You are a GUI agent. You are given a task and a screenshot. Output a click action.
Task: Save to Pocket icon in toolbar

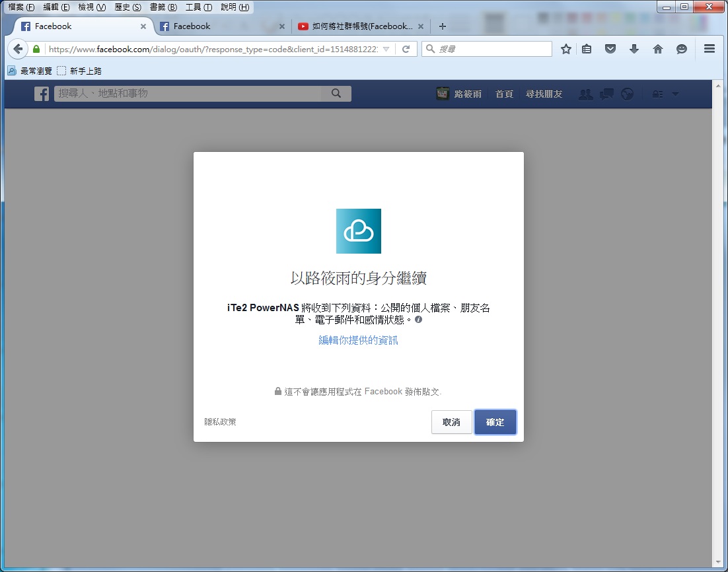coord(610,49)
